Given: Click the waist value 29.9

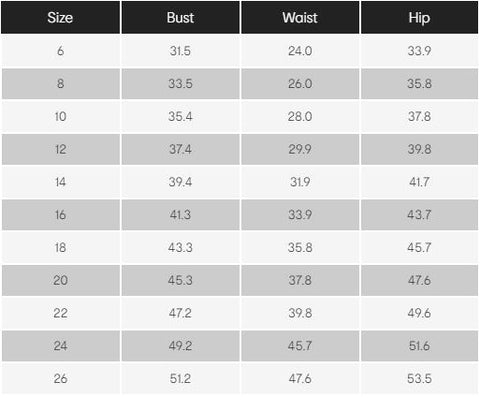Looking at the screenshot, I should click(x=300, y=149).
